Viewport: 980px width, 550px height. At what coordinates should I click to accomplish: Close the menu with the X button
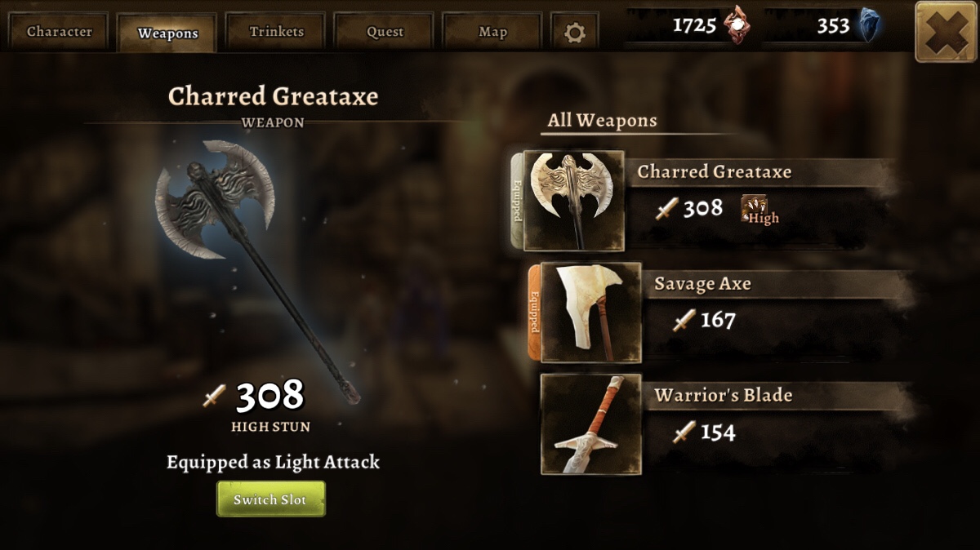pos(946,32)
